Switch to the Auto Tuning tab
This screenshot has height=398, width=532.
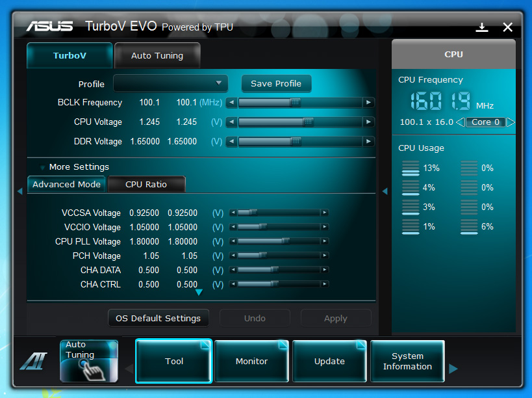(157, 56)
